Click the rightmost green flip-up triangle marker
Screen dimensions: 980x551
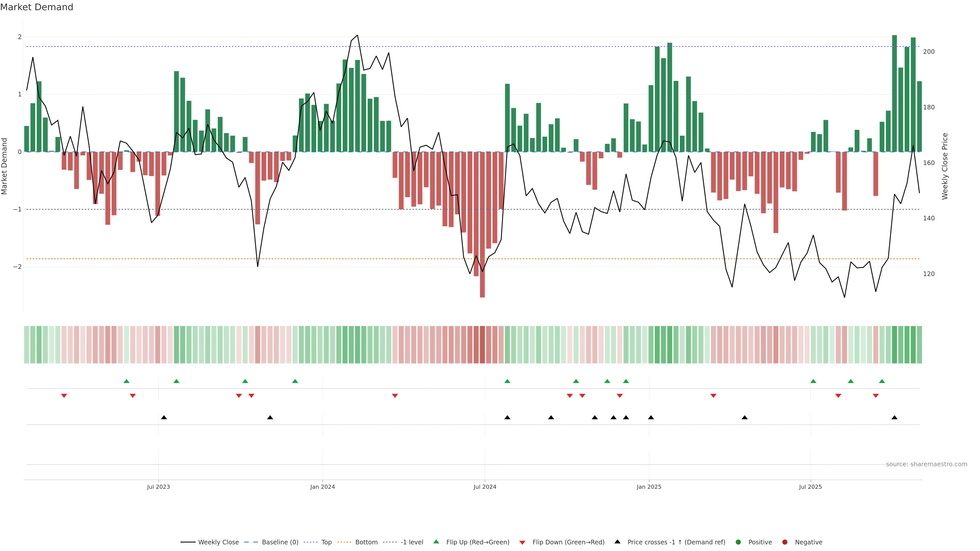tap(882, 381)
